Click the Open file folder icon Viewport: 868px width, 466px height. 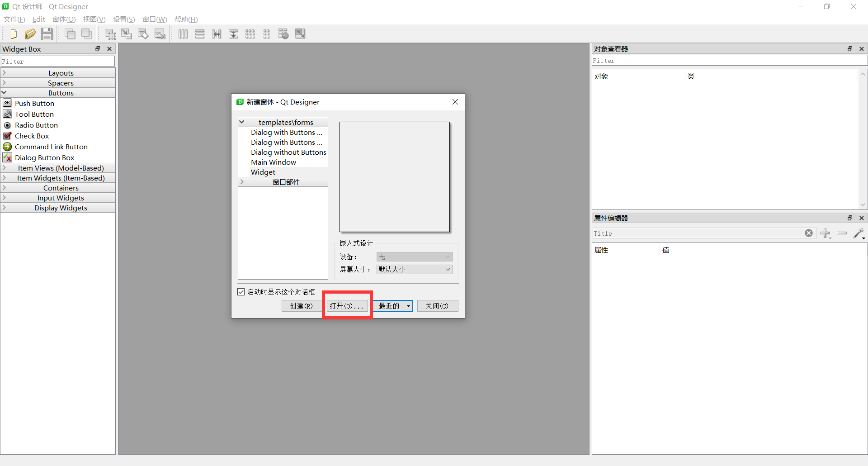click(x=30, y=34)
